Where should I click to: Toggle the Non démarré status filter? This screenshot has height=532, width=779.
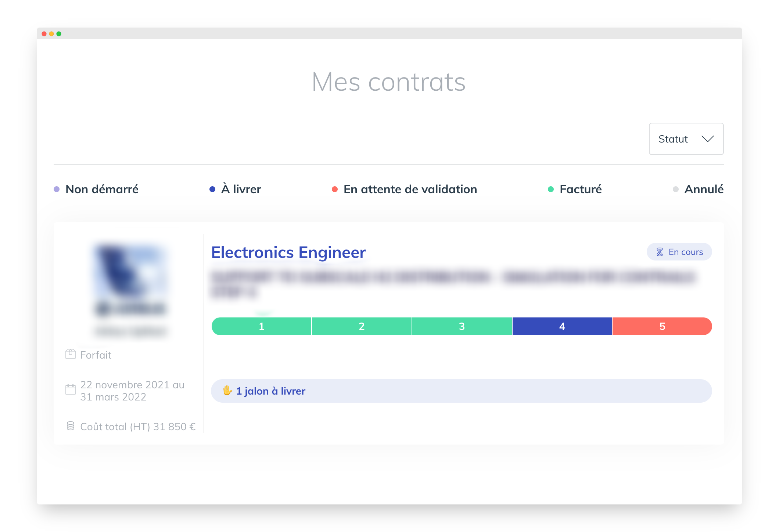click(96, 189)
